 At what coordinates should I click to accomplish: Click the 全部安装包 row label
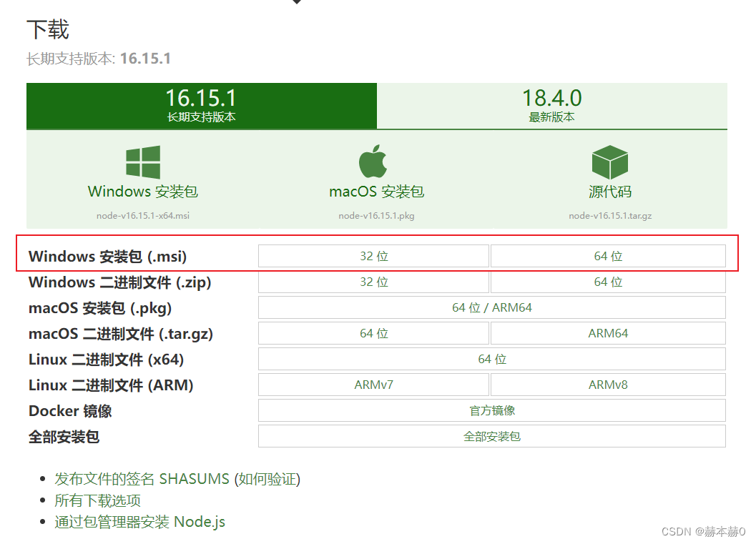pyautogui.click(x=64, y=437)
